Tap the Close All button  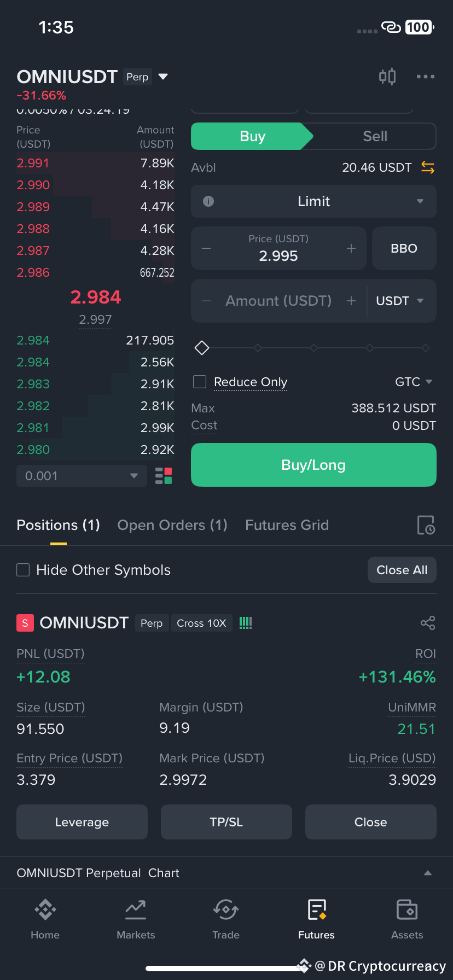click(x=402, y=570)
